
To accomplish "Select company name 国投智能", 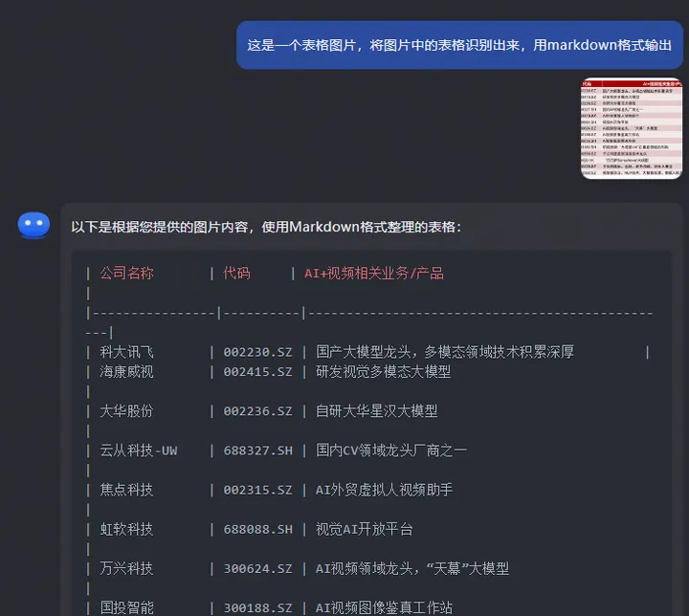I will tap(126, 607).
